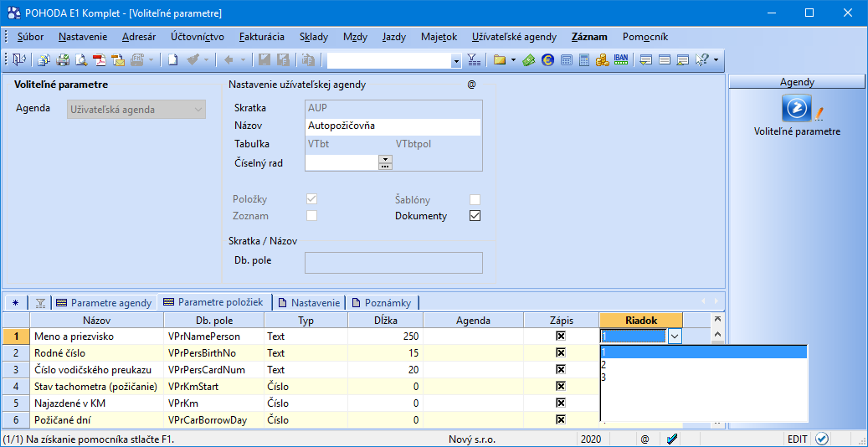Open Voliteľné parametre agenda icon in side panel

[x=797, y=109]
